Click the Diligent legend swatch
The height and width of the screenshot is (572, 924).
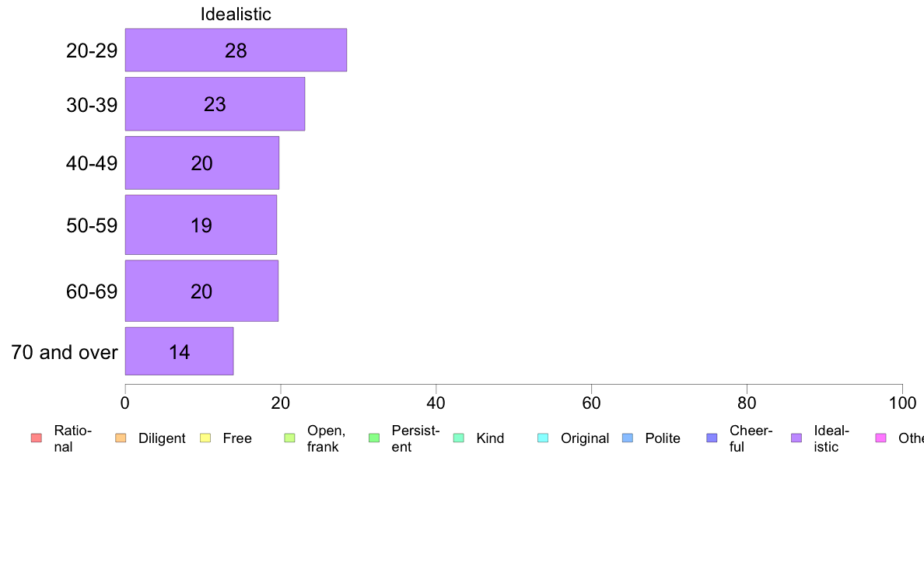121,438
